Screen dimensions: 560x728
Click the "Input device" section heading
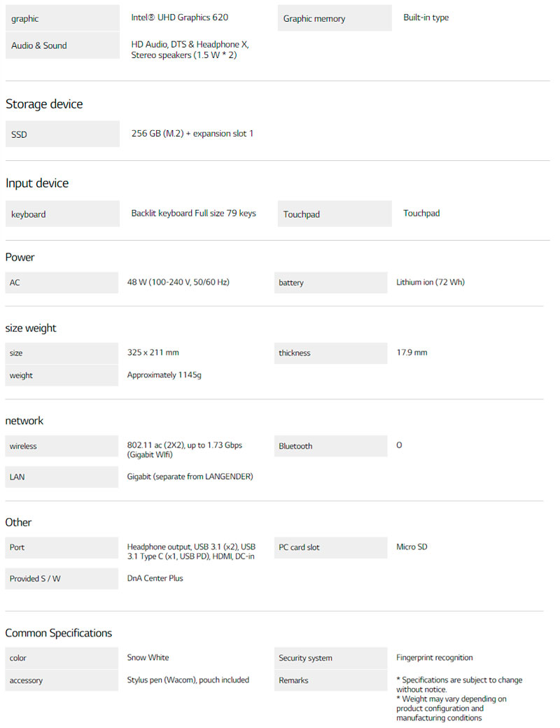pyautogui.click(x=37, y=183)
